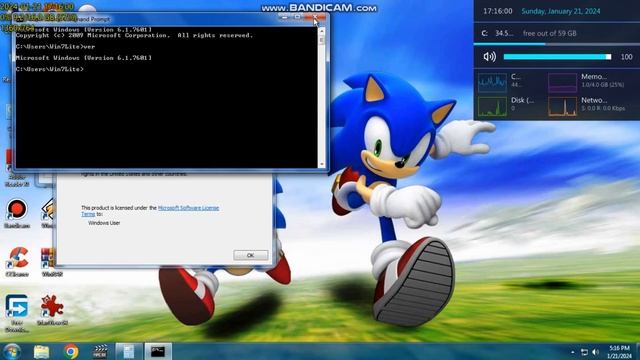This screenshot has width=640, height=360.
Task: Click the Memory 1.0/4.0 GB (25%) reading
Action: tap(602, 85)
